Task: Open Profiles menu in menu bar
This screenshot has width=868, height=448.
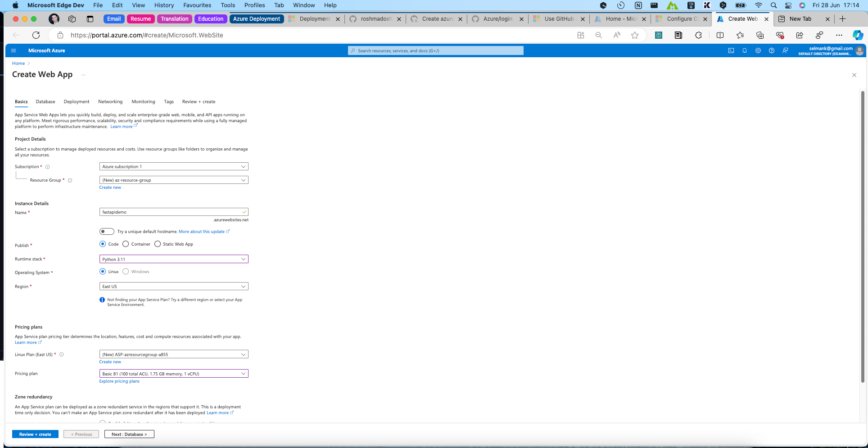Action: tap(254, 5)
